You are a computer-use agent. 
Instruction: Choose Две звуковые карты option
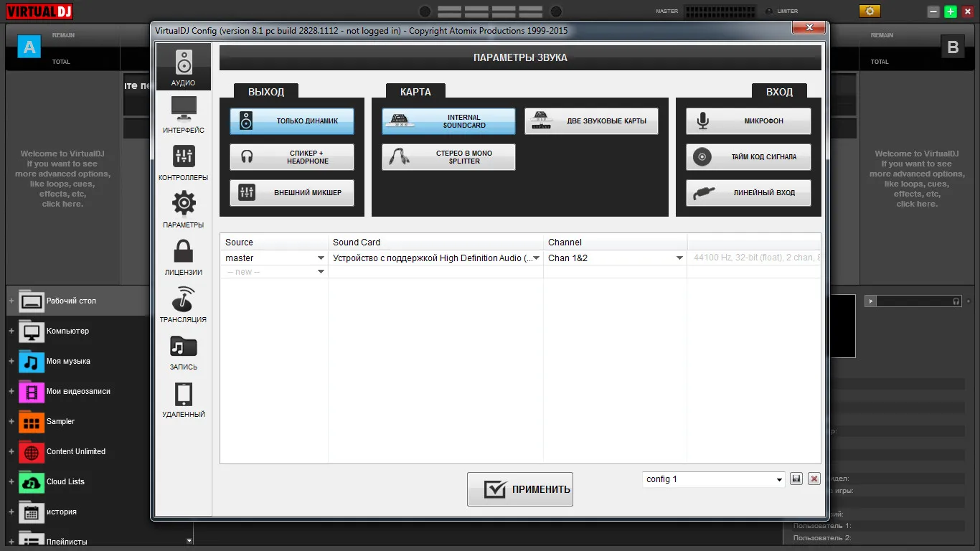(x=591, y=121)
